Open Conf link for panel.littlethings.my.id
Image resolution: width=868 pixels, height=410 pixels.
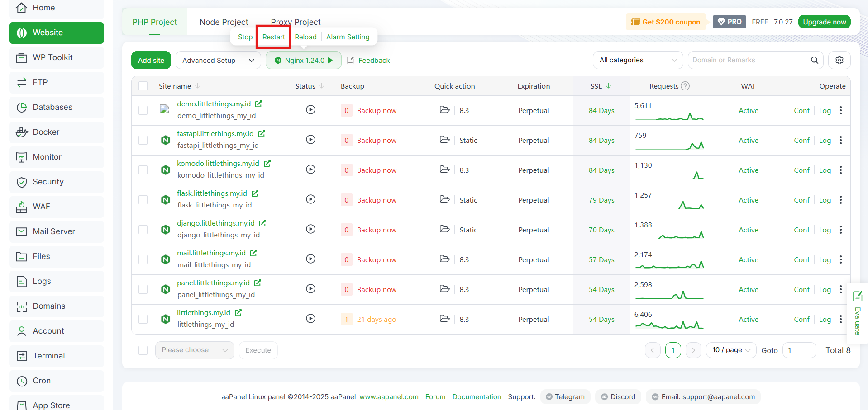click(x=801, y=289)
